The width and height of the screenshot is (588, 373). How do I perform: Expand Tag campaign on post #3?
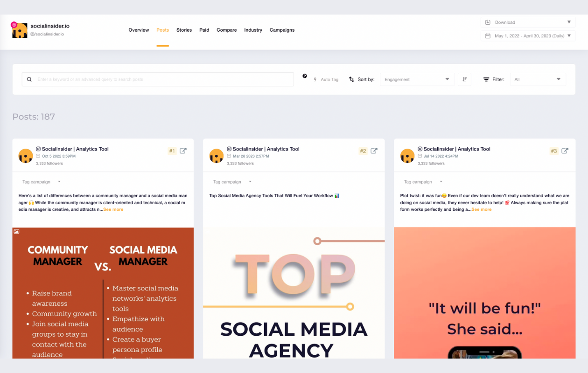pos(423,182)
